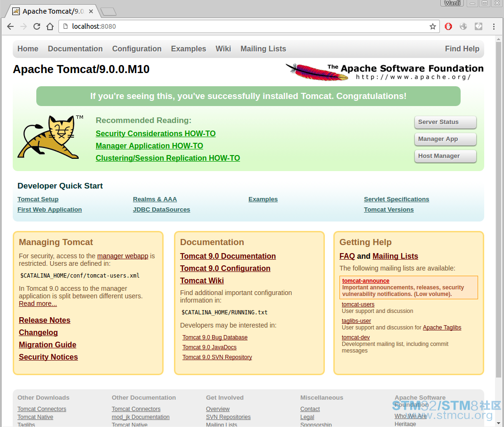Open Clustering/Session Replication HOW-TO link

click(168, 158)
